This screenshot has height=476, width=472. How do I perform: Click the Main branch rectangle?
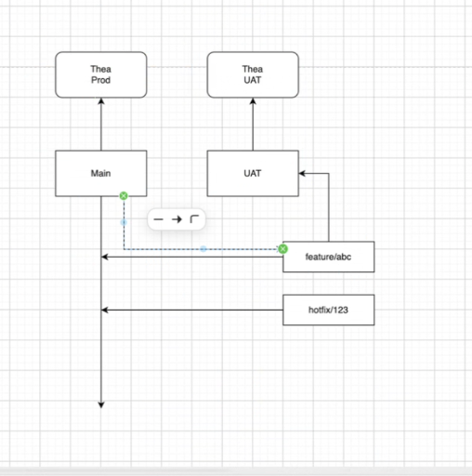pos(101,173)
